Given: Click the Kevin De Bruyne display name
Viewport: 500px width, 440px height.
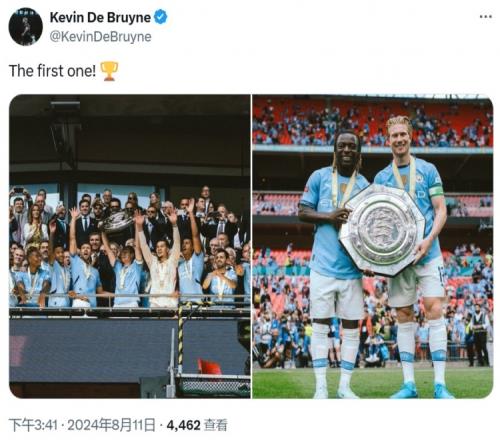Looking at the screenshot, I should [100, 17].
